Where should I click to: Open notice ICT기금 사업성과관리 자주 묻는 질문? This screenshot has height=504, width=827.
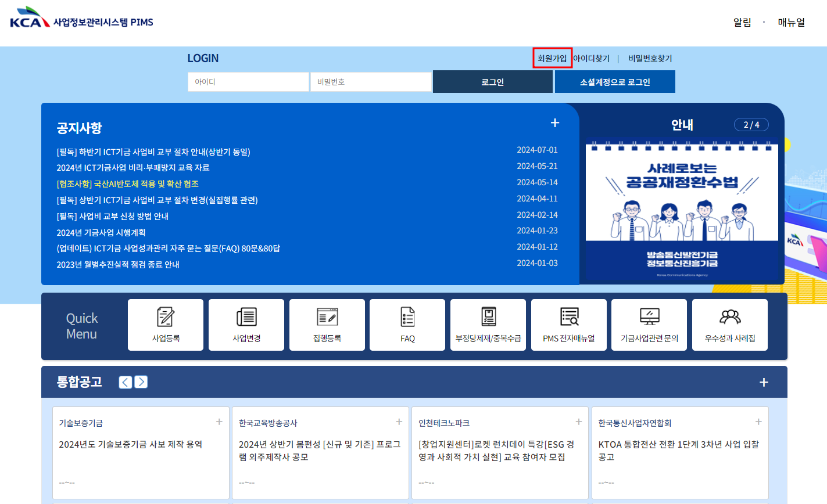(x=169, y=249)
